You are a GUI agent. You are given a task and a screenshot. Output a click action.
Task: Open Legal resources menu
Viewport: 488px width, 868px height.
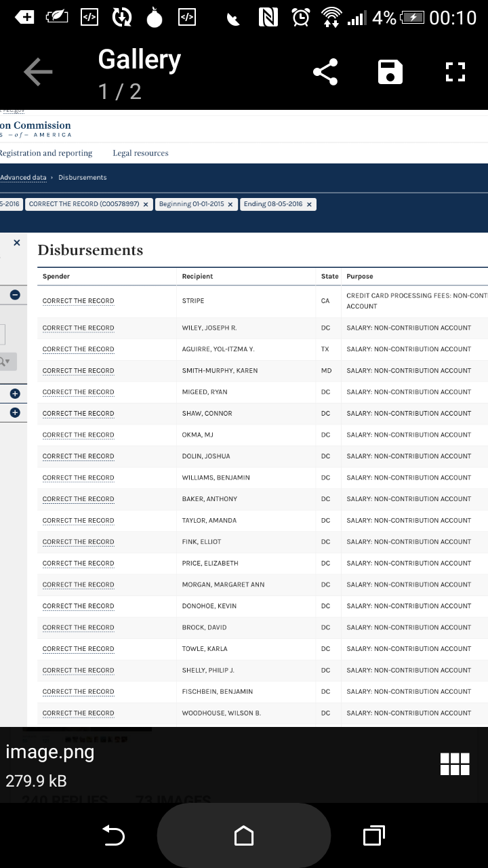(140, 153)
